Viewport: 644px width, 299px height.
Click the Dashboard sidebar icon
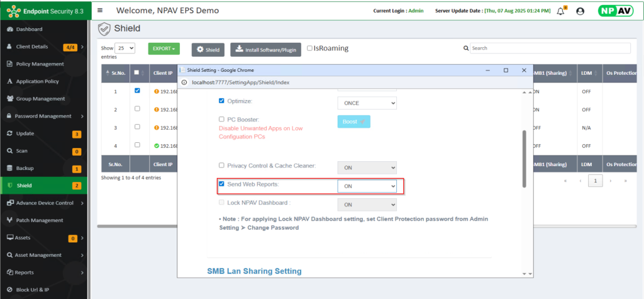point(9,30)
